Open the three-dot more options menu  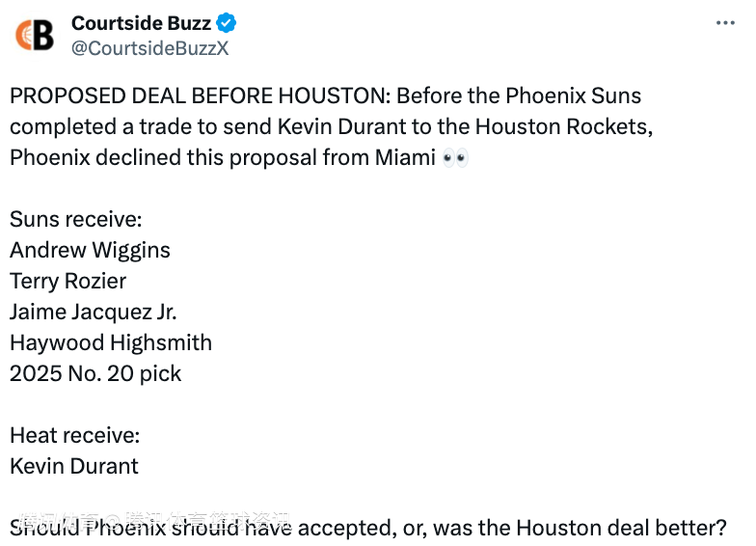[725, 23]
